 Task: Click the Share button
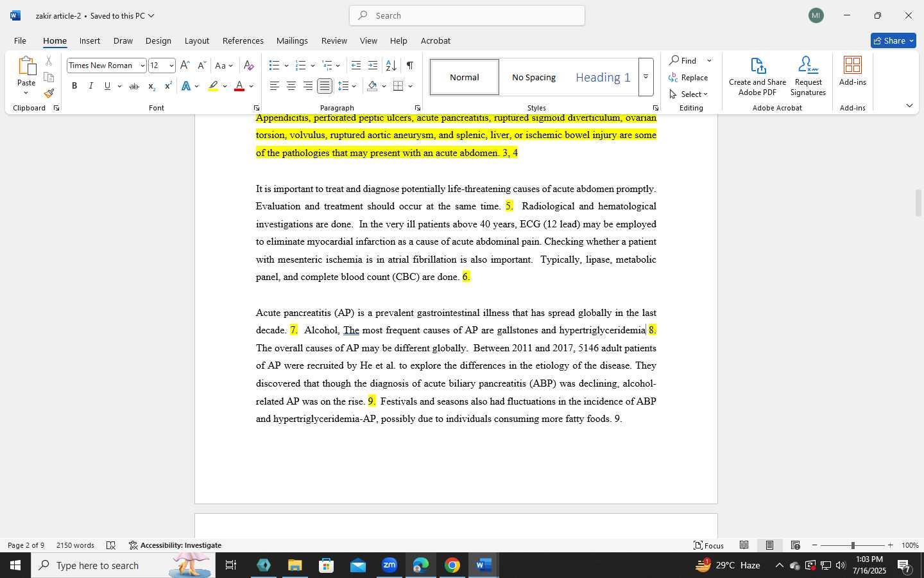coord(893,40)
